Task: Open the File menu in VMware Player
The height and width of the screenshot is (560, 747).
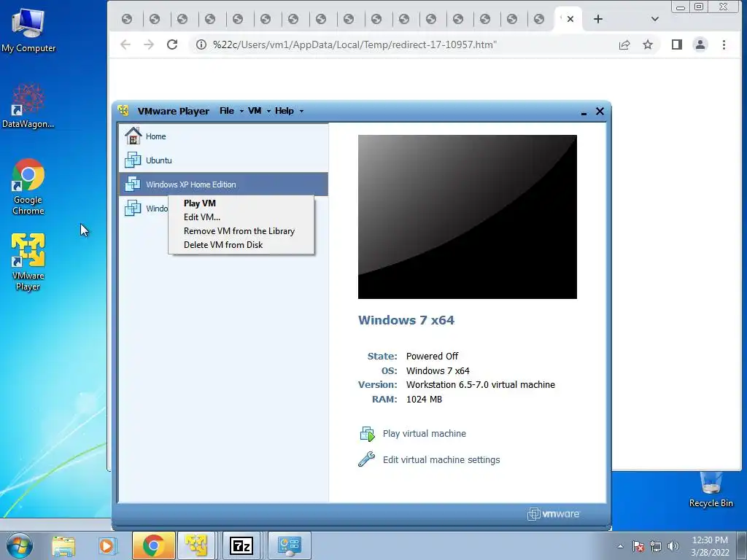Action: [231, 111]
